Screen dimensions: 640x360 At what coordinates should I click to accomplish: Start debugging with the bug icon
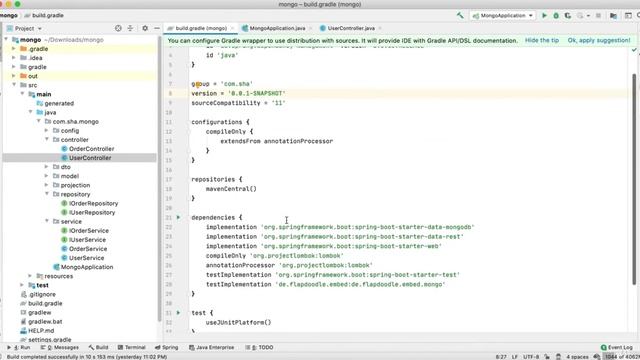click(x=556, y=16)
